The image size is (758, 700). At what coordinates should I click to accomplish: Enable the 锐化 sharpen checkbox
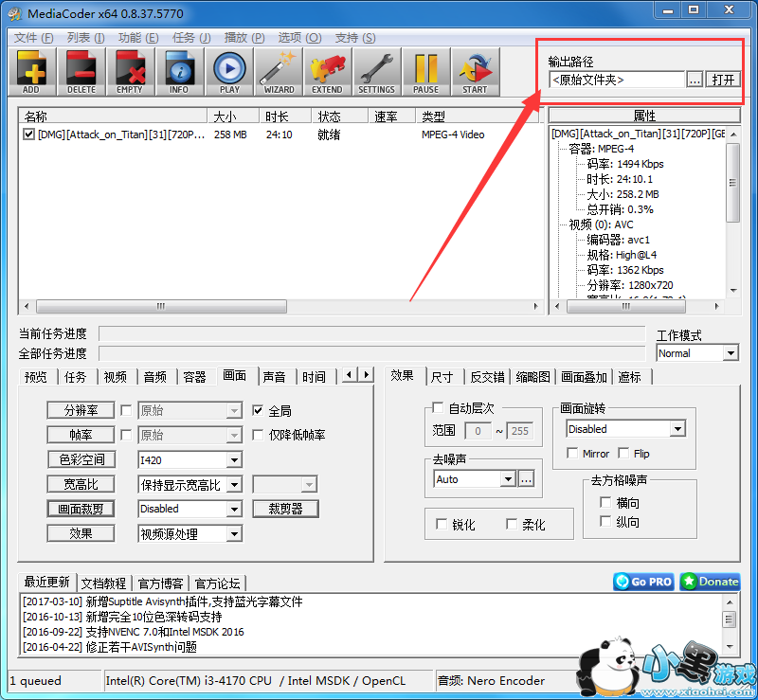tap(442, 524)
